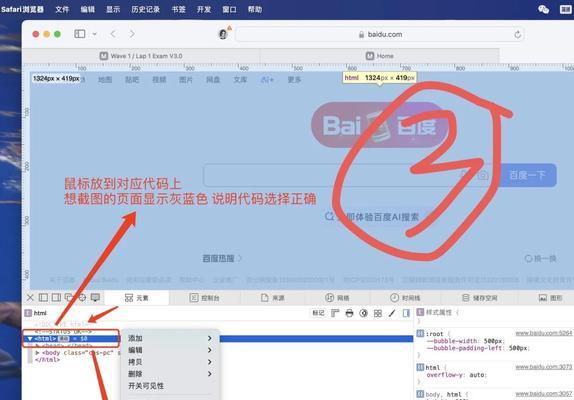Click the profile avatar in the Safari toolbar
The image size is (574, 400).
(223, 34)
